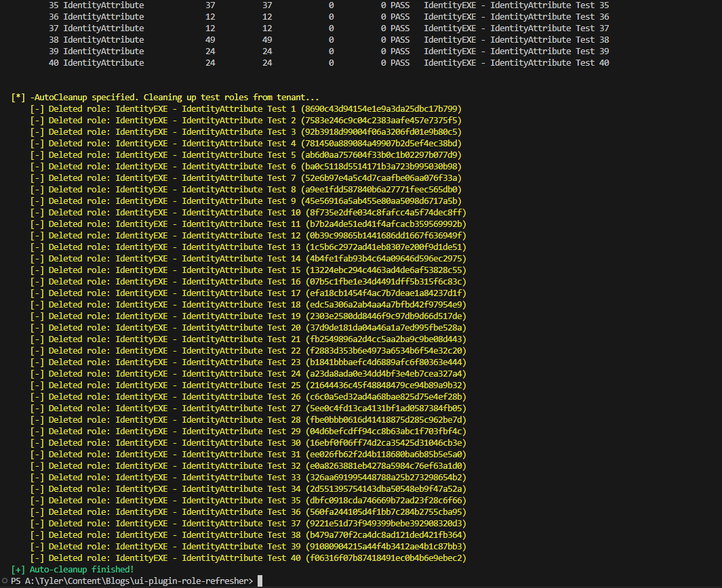This screenshot has height=588, width=722.
Task: Select role ID 4b4fe1fab93b4c64a09646d596ec2975
Action: (386, 259)
